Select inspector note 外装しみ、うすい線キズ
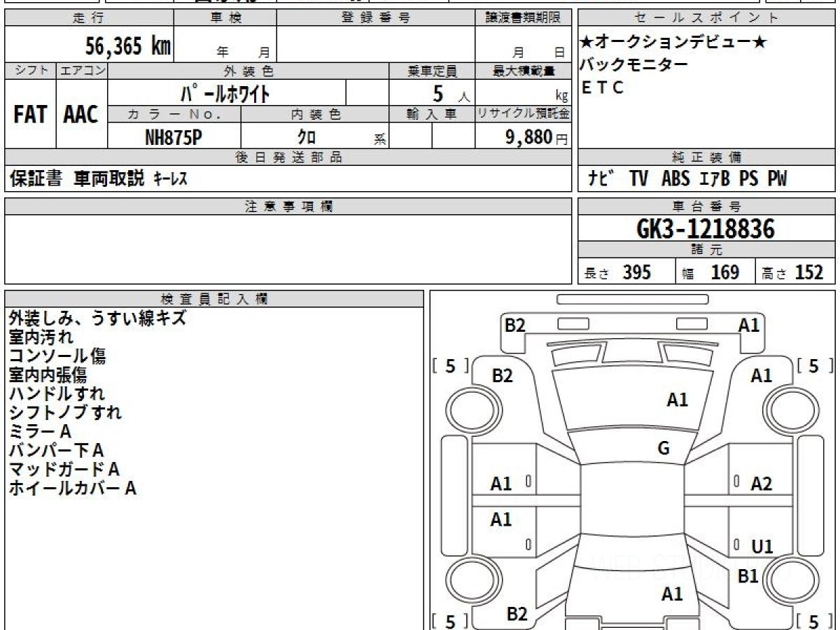 click(97, 318)
